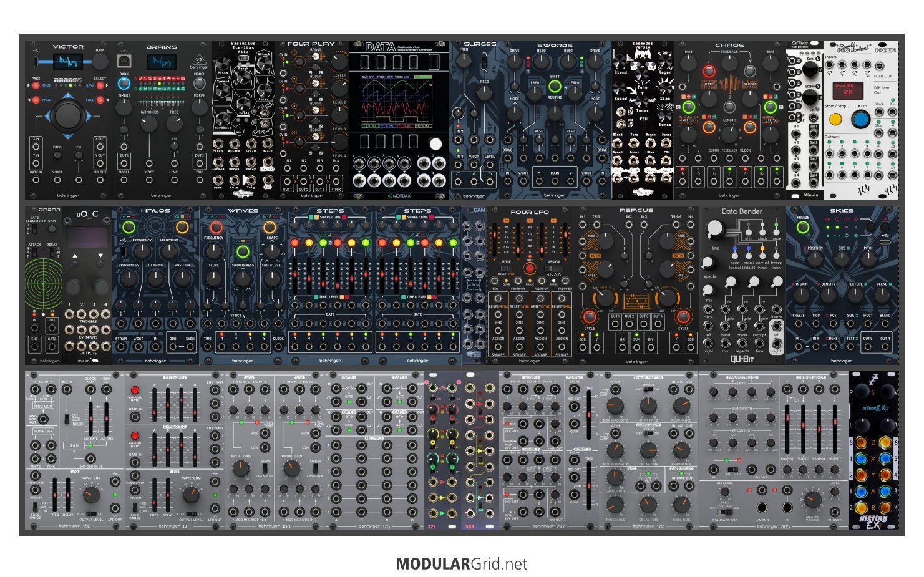Click the down arrow on uO_C

click(x=101, y=256)
